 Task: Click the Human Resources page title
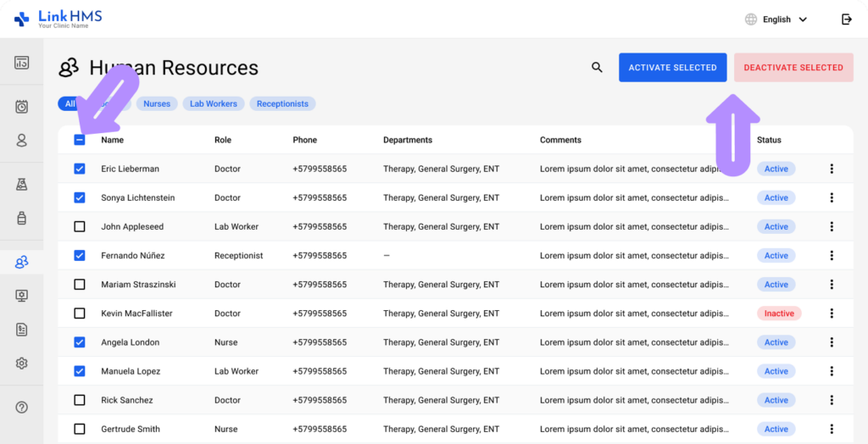click(173, 68)
